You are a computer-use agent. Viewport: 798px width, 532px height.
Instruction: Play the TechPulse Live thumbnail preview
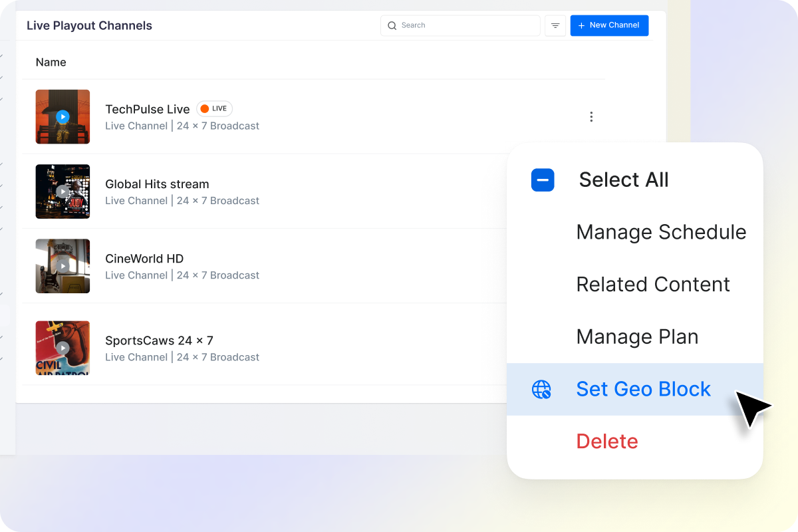click(63, 117)
